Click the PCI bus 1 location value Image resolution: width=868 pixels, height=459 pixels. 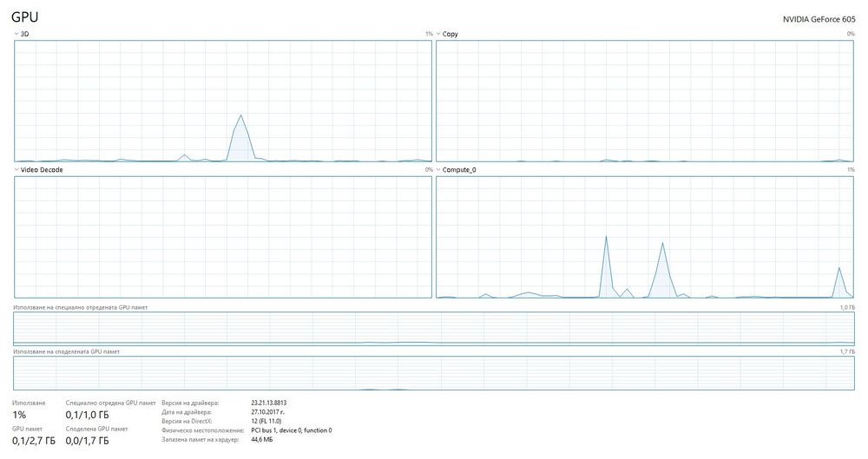click(x=292, y=430)
